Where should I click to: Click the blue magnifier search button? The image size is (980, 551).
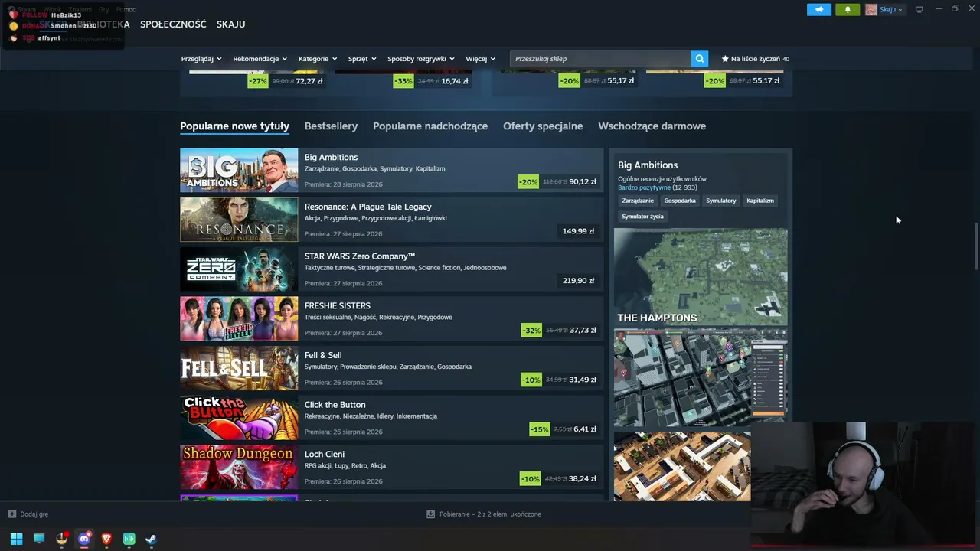pos(699,59)
